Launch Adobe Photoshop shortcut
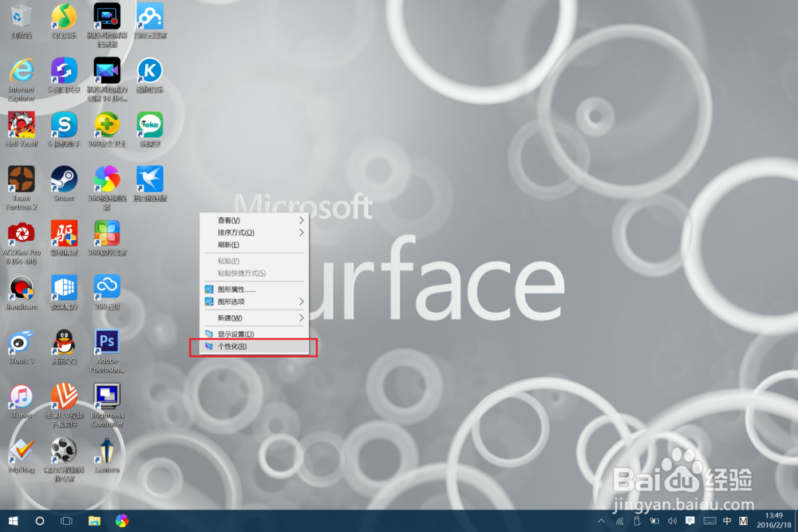Viewport: 798px width, 532px height. 107,351
